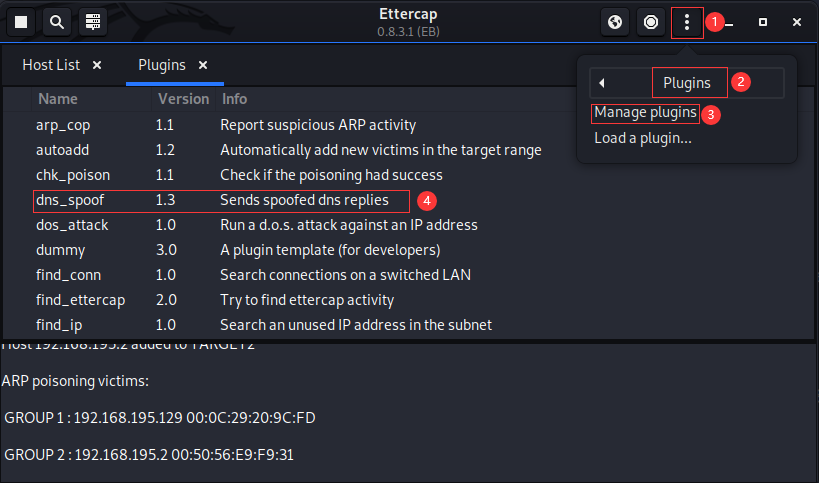Open the MITM menu globe icon
The width and height of the screenshot is (819, 483).
[x=616, y=21]
